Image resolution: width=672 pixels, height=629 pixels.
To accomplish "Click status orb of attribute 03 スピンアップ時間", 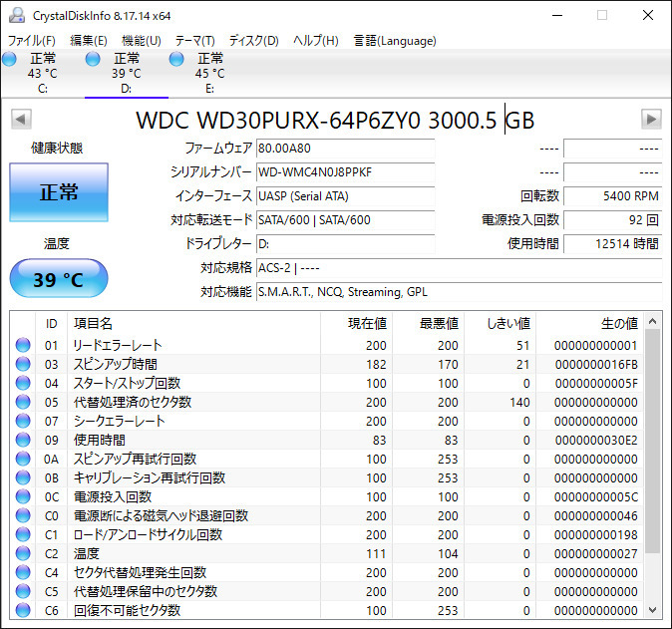I will (23, 364).
